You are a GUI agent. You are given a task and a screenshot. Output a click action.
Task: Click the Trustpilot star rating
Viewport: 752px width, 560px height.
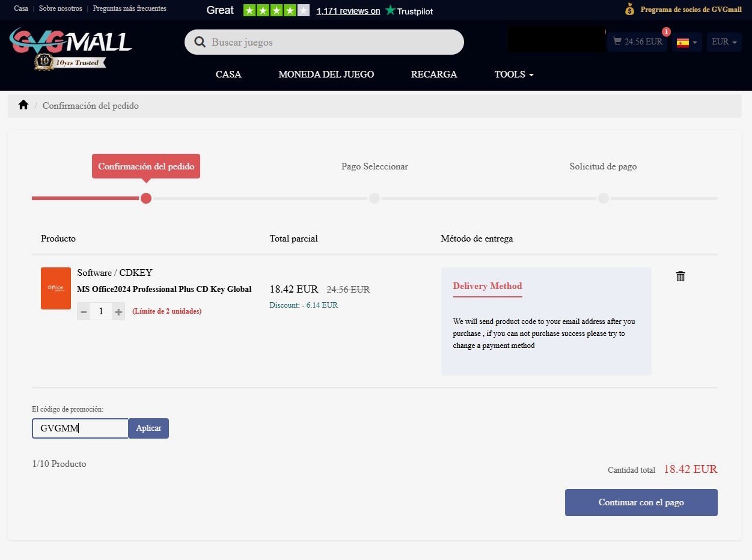point(277,10)
